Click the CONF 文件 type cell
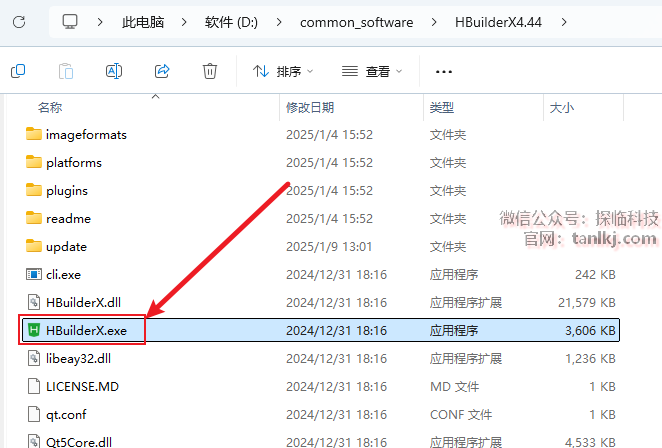The height and width of the screenshot is (448, 662). click(461, 415)
